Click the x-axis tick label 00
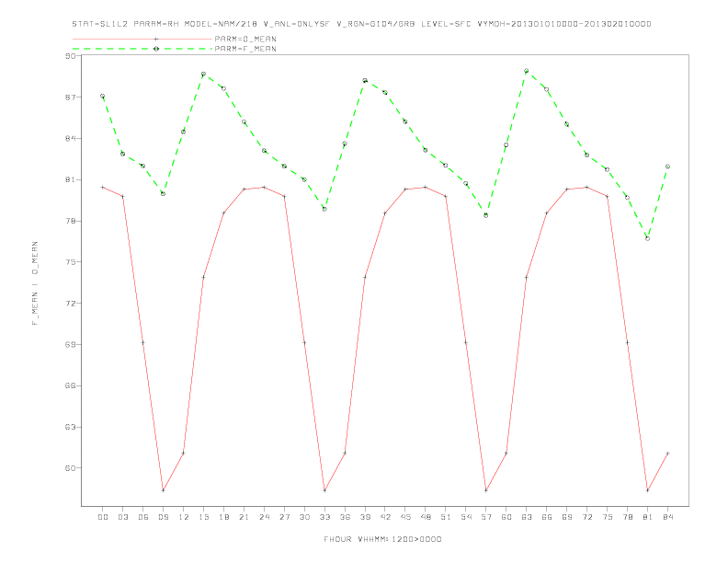Viewport: 728px width, 563px height. tap(103, 517)
